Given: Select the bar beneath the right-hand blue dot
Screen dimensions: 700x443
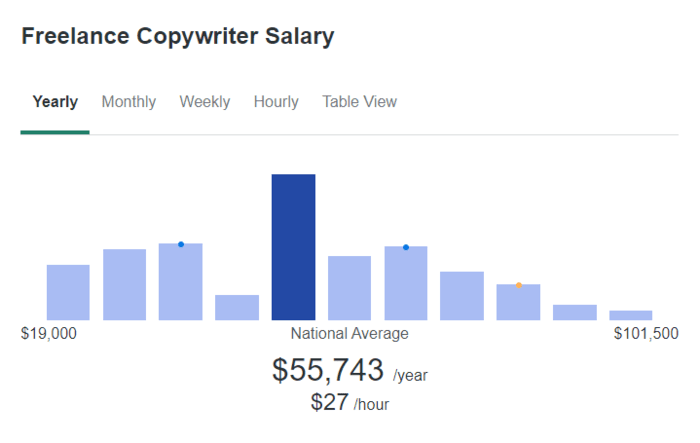Looking at the screenshot, I should coord(406,284).
